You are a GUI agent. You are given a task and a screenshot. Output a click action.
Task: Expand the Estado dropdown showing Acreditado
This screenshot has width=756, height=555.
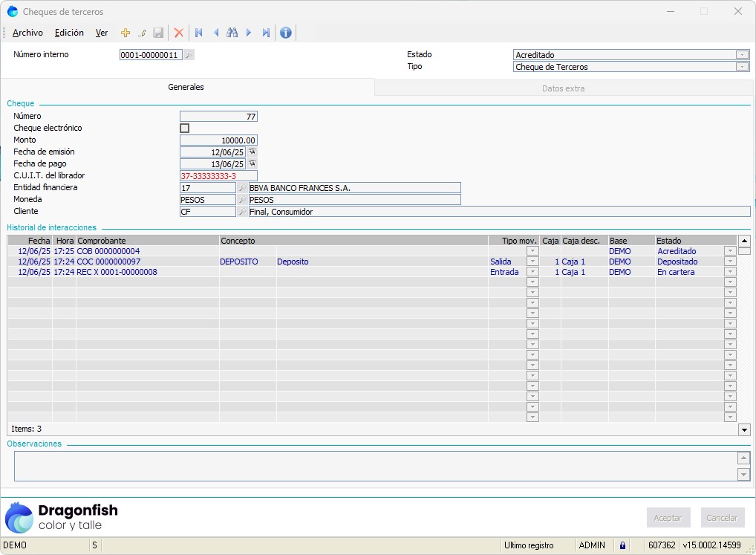click(742, 55)
